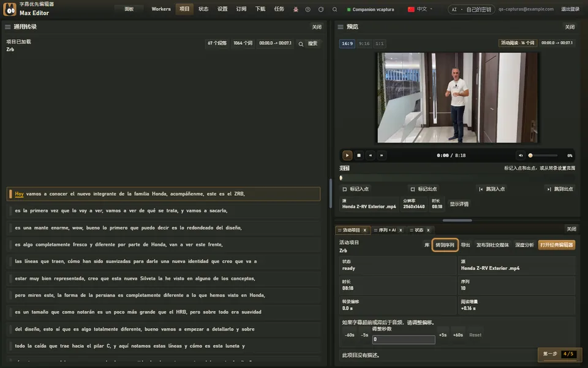588x368 pixels.
Task: Open the 预览 panel hamburger menu
Action: coord(341,26)
